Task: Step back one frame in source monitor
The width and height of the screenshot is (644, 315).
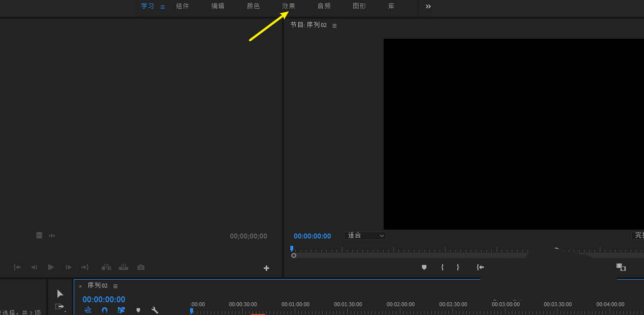Action: pos(34,267)
